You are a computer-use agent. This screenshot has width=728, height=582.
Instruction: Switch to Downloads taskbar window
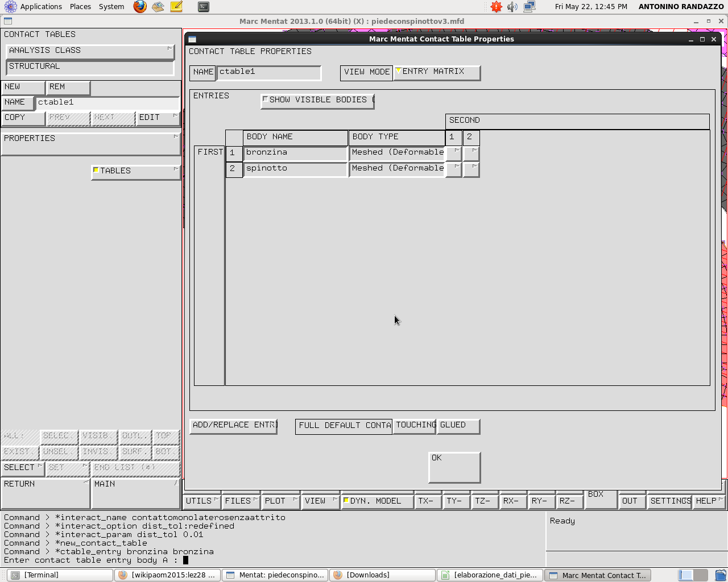pos(382,575)
